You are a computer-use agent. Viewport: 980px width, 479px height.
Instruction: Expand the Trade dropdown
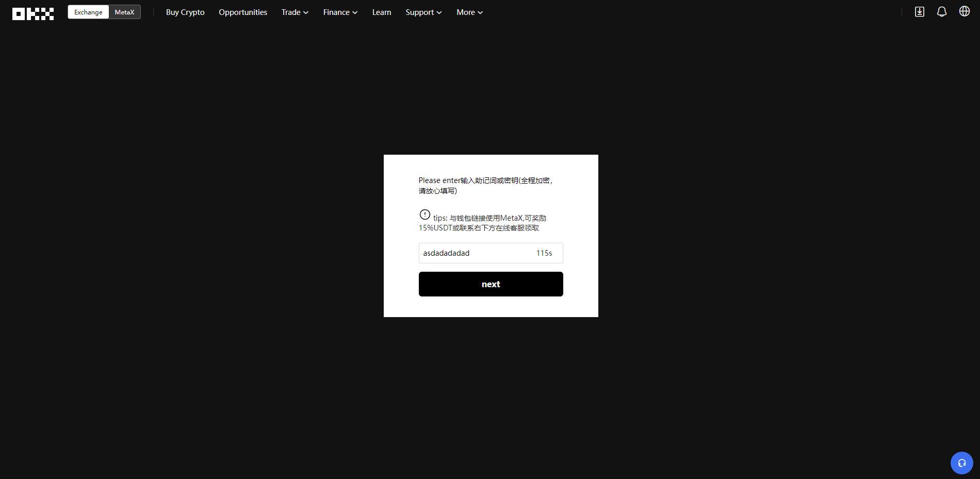295,12
